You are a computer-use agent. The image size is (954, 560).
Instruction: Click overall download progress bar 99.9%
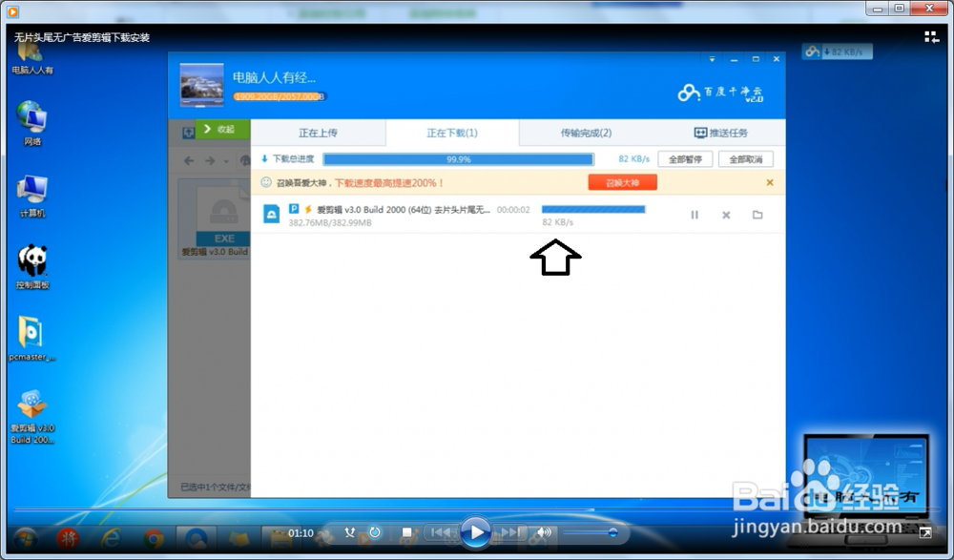click(458, 159)
